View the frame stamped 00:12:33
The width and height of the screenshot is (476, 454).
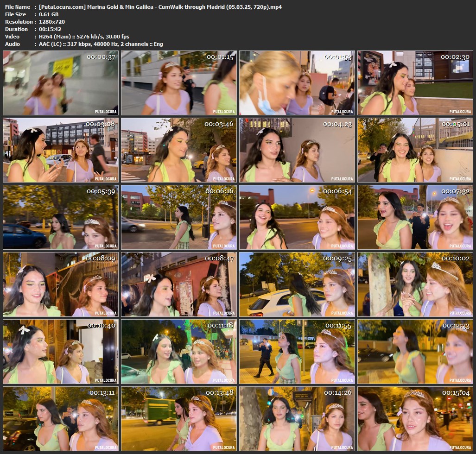(415, 352)
